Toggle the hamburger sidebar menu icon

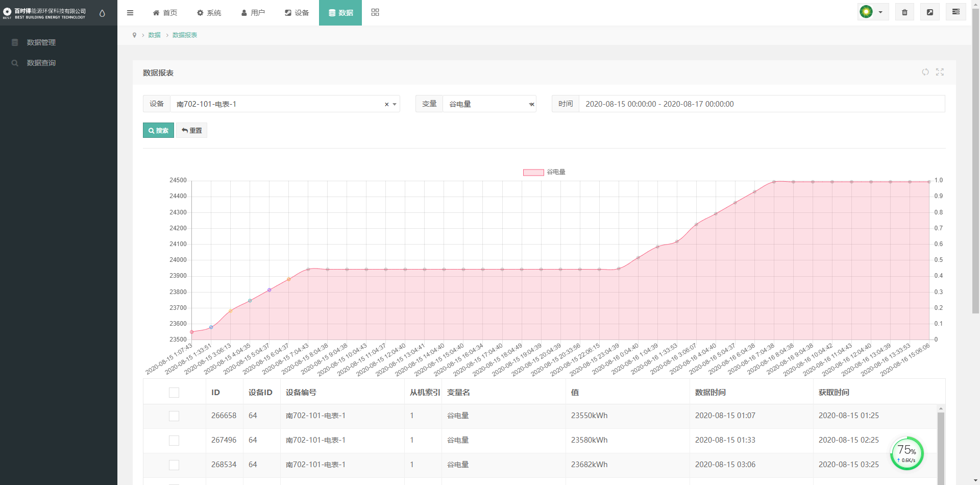tap(130, 13)
